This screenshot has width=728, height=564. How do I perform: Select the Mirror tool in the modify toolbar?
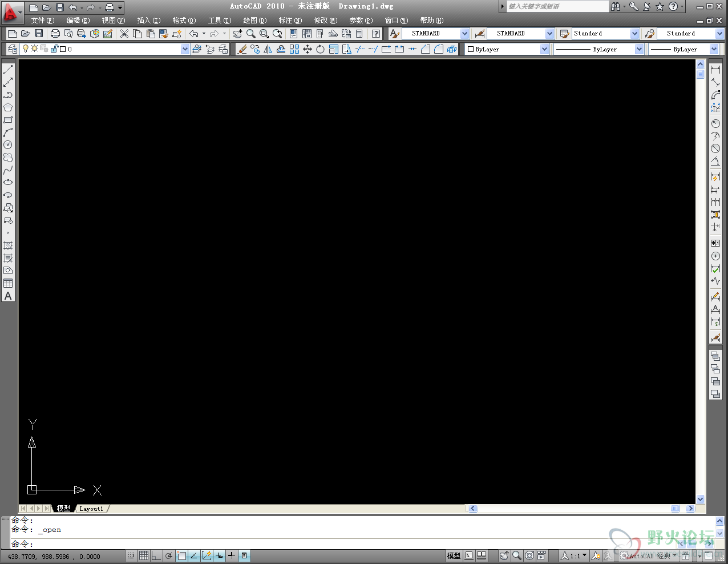click(268, 49)
